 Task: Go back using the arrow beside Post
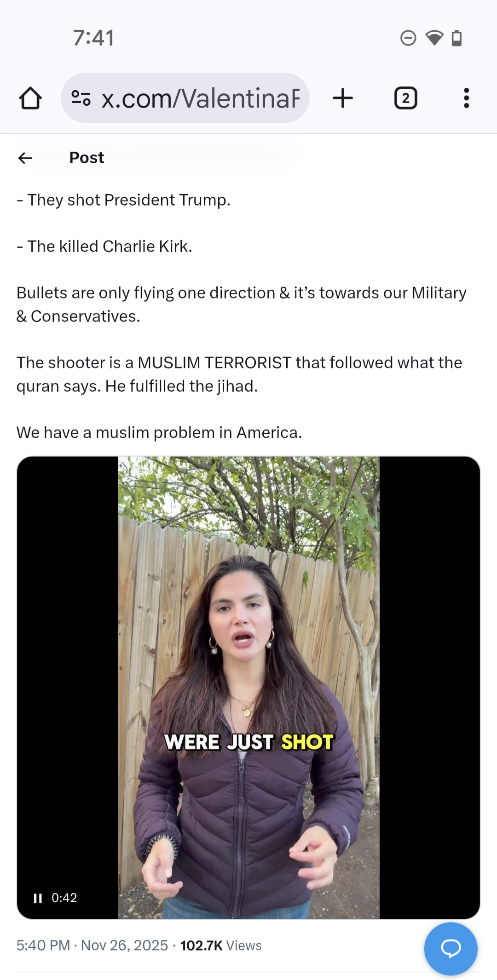point(25,158)
